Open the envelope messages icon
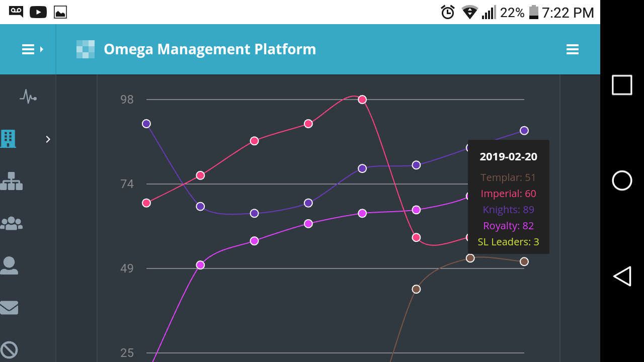Screen dimensions: 644x362 point(9,307)
